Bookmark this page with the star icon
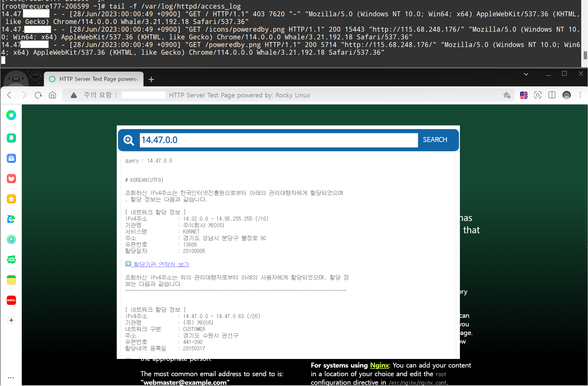 [x=507, y=95]
